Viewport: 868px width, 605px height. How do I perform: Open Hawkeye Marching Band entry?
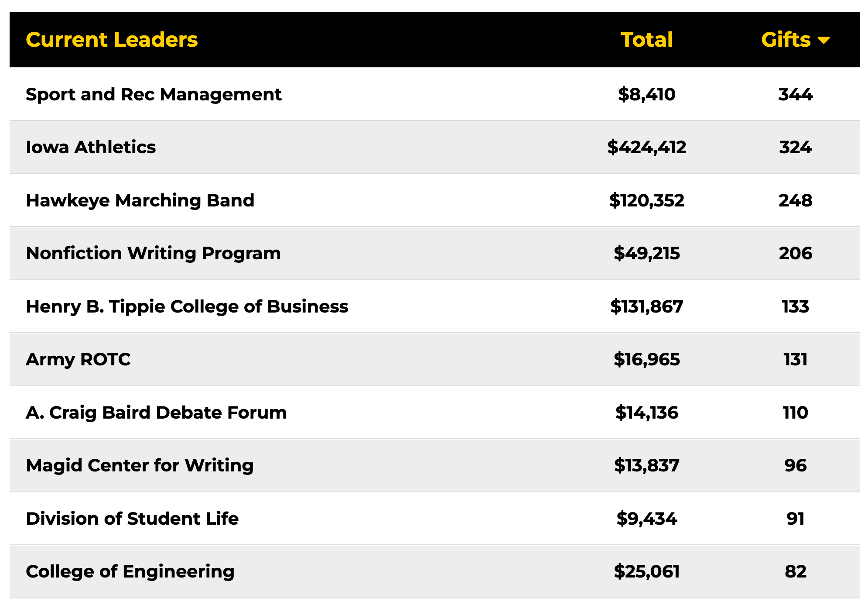point(434,200)
